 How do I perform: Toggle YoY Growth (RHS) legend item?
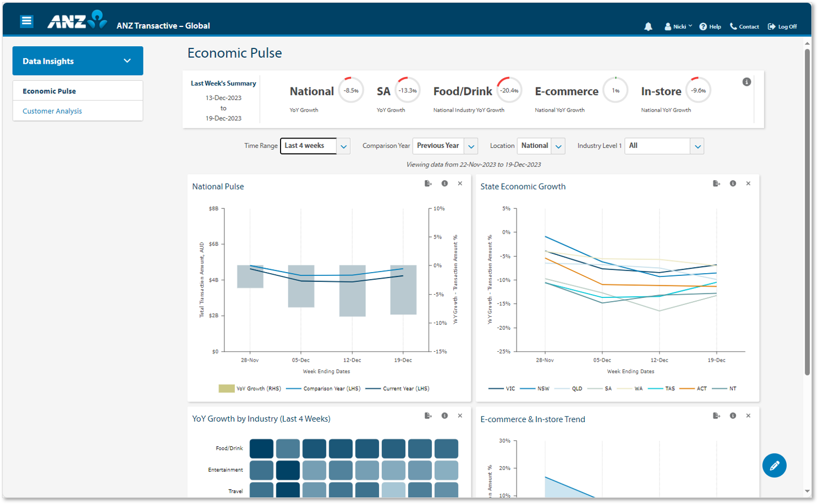tap(250, 389)
